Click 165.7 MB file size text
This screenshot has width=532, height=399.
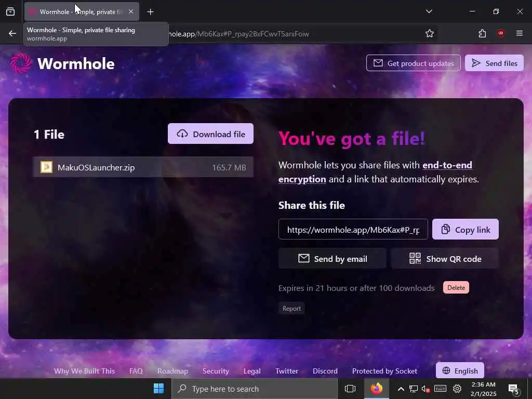click(229, 167)
